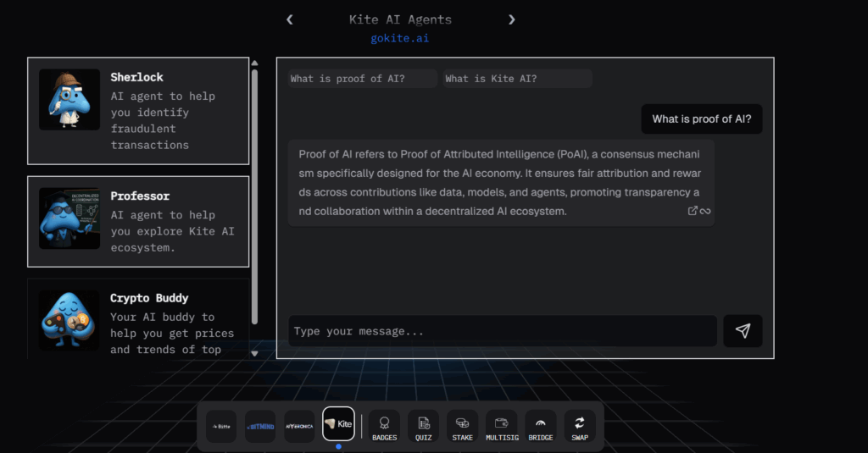Click the "What is proof of AI?" suggestion chip
Viewport: 868px width, 453px height.
point(362,79)
